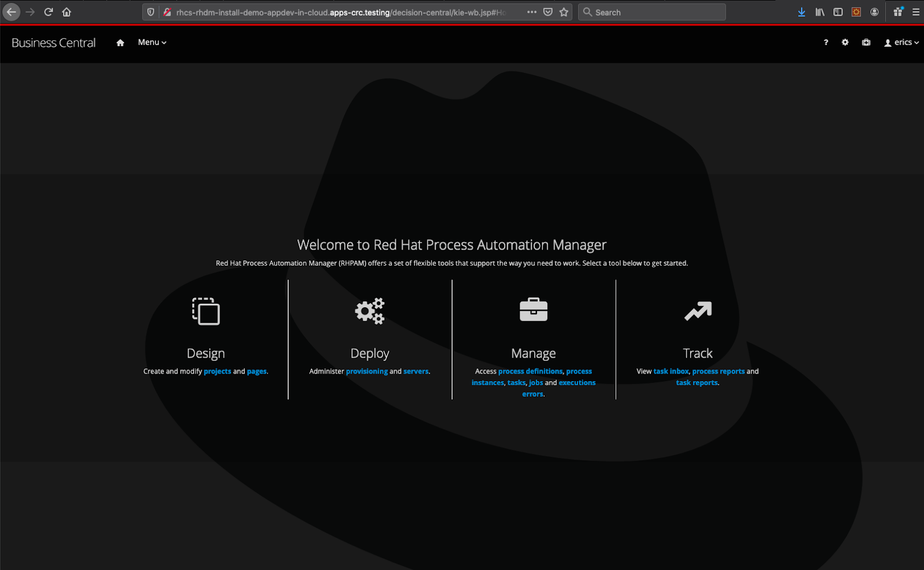This screenshot has height=570, width=924.
Task: Open the task reports link
Action: [697, 383]
